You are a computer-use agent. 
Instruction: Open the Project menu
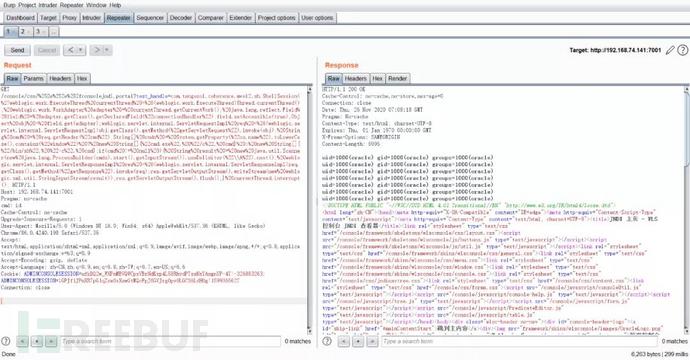pos(27,5)
